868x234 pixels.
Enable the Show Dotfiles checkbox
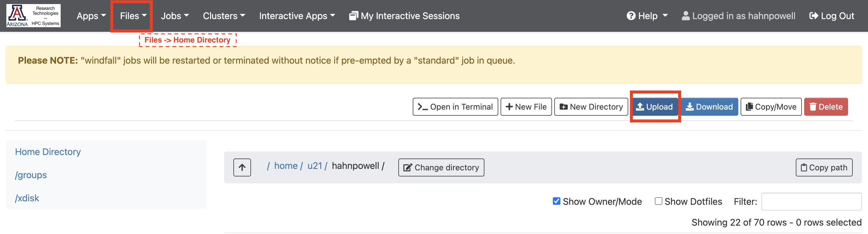(x=658, y=201)
